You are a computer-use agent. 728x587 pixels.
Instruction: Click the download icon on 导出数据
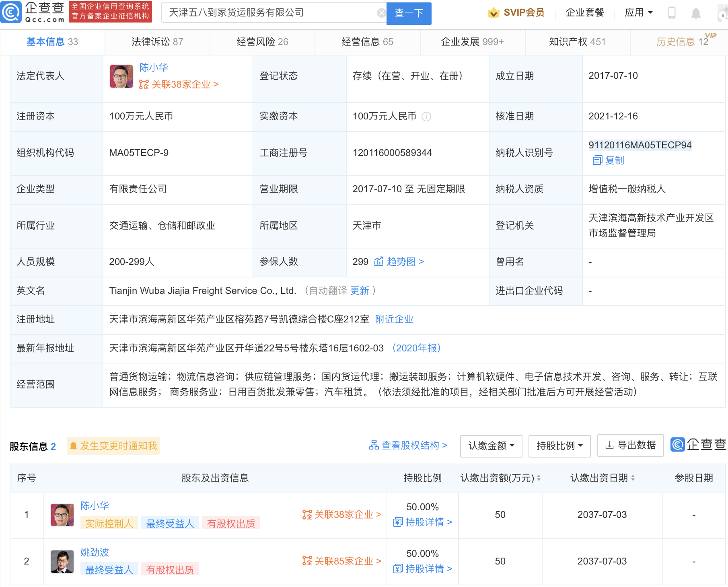pos(609,445)
